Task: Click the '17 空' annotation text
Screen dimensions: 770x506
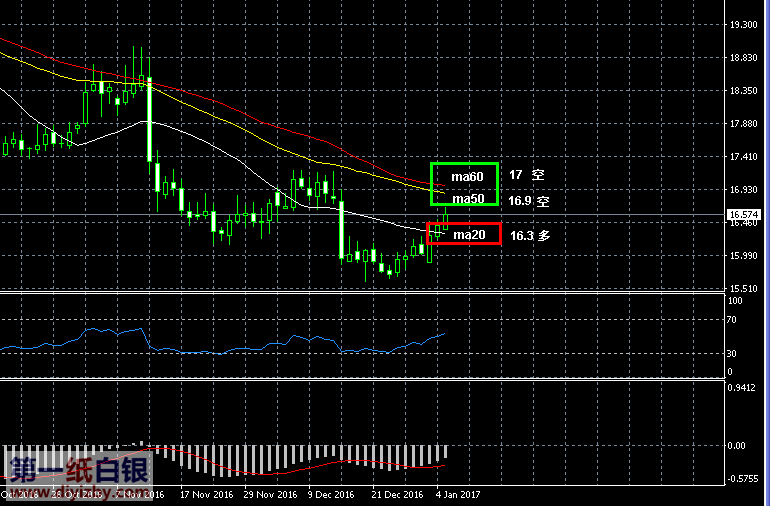Action: (526, 175)
